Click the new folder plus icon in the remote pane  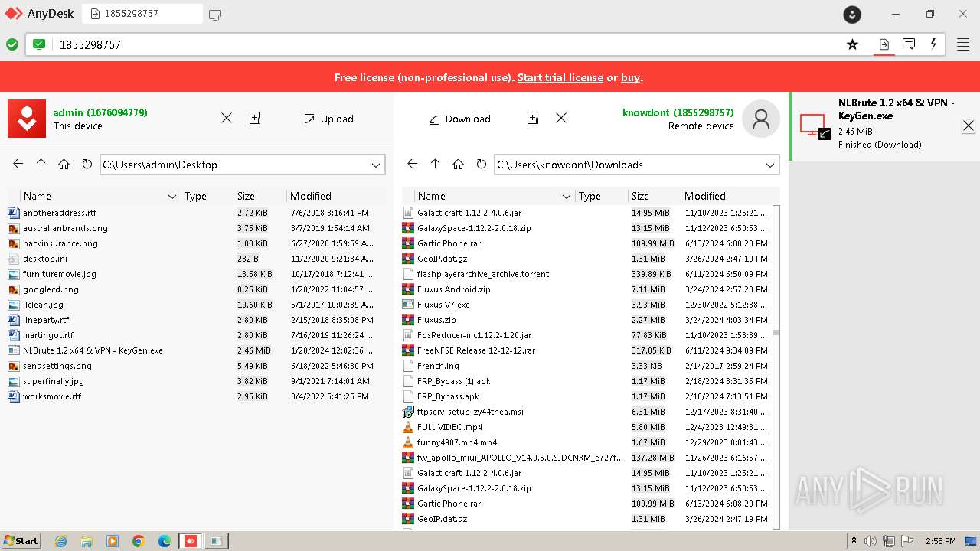[533, 118]
